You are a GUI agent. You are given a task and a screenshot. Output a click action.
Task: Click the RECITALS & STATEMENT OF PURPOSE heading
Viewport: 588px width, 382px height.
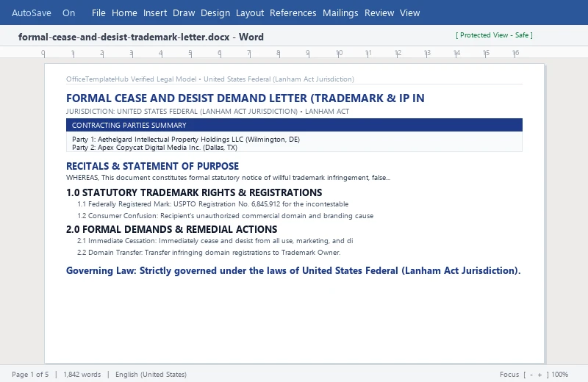point(152,166)
